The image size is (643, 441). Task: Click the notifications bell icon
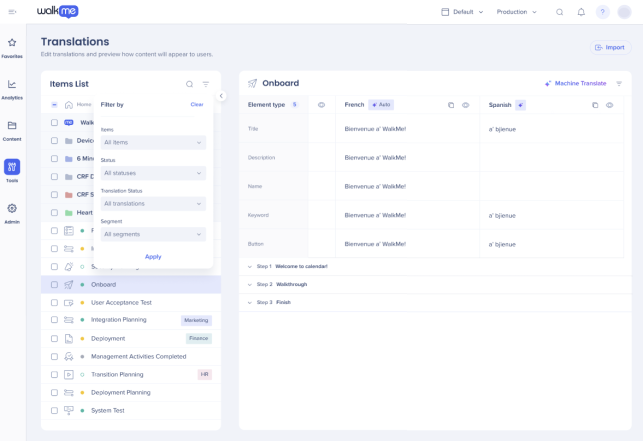tap(581, 12)
